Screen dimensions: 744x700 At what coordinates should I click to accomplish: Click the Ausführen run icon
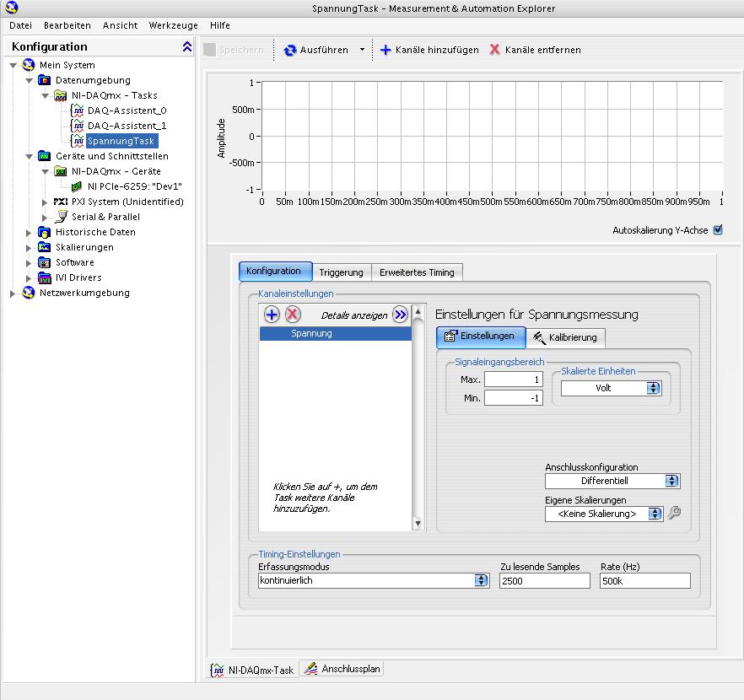(x=290, y=50)
